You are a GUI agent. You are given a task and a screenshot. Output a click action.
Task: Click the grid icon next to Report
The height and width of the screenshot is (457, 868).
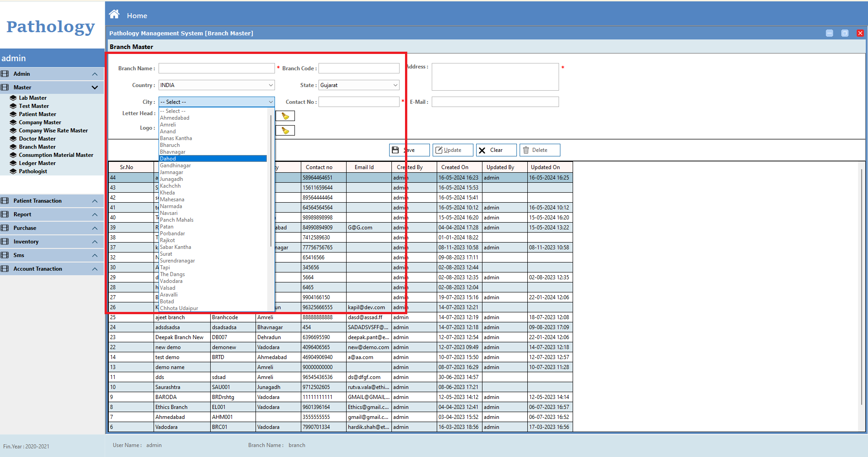coord(5,214)
